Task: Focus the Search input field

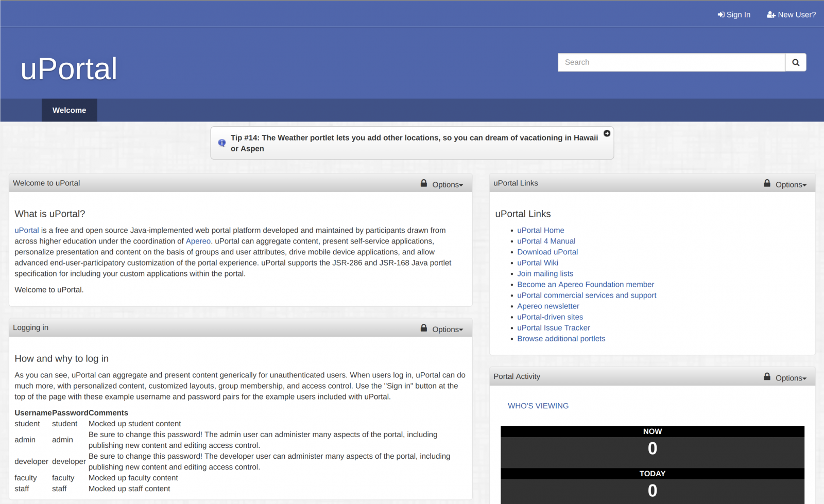Action: tap(672, 62)
